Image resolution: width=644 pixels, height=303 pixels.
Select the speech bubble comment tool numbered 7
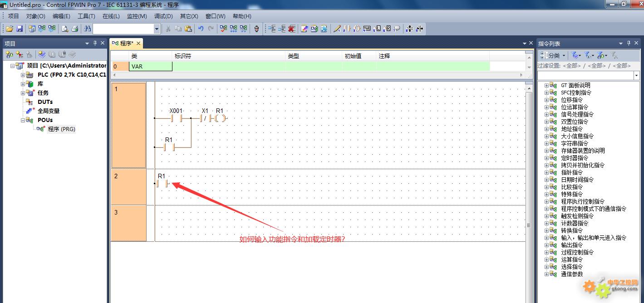(397, 29)
